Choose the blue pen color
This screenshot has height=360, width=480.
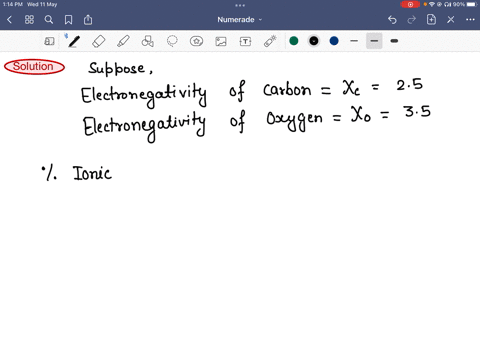pyautogui.click(x=334, y=41)
